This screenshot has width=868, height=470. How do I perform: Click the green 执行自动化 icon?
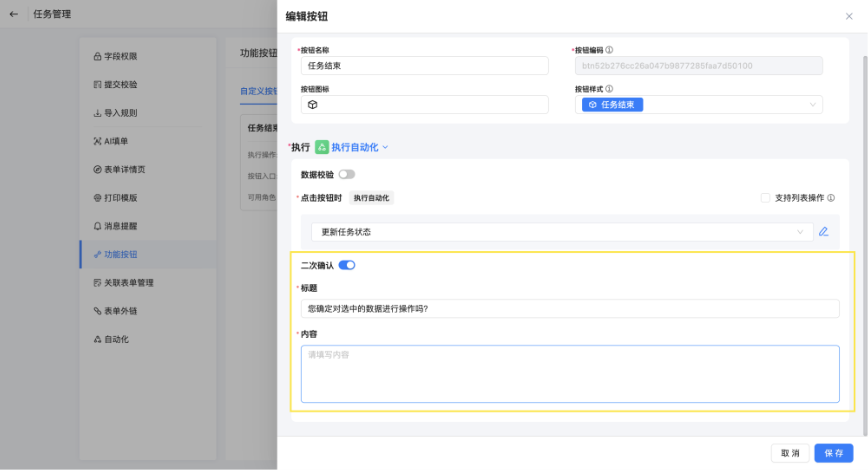click(x=321, y=147)
